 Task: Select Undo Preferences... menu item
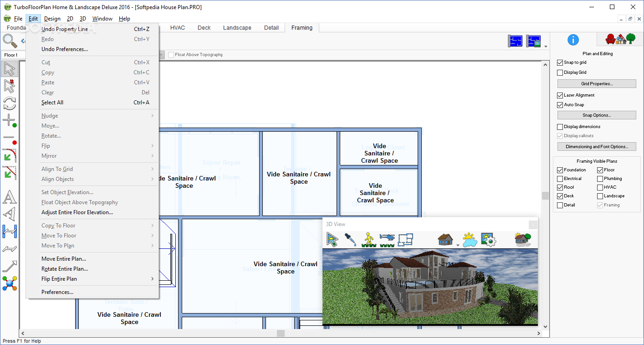(92, 49)
